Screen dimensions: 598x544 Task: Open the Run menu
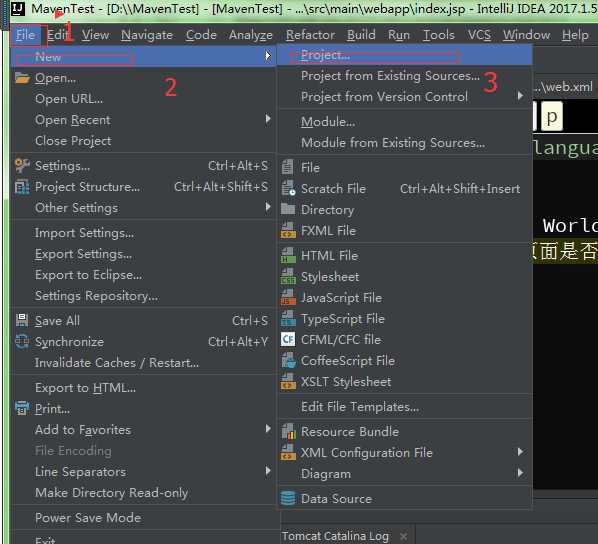399,35
